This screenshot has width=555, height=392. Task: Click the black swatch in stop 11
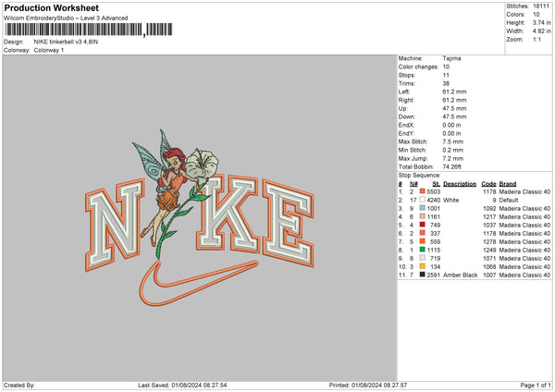click(423, 275)
